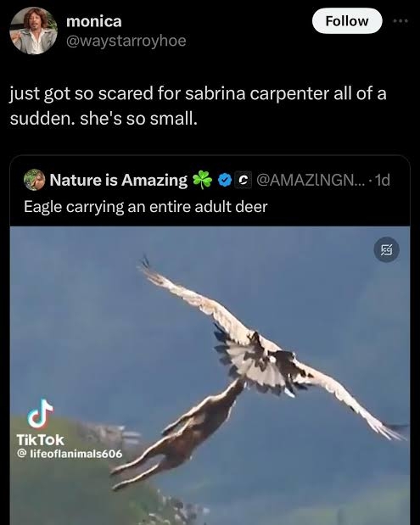Viewport: 420px width, 525px height.
Task: Click the Nature is Amazing account name
Action: pyautogui.click(x=119, y=180)
